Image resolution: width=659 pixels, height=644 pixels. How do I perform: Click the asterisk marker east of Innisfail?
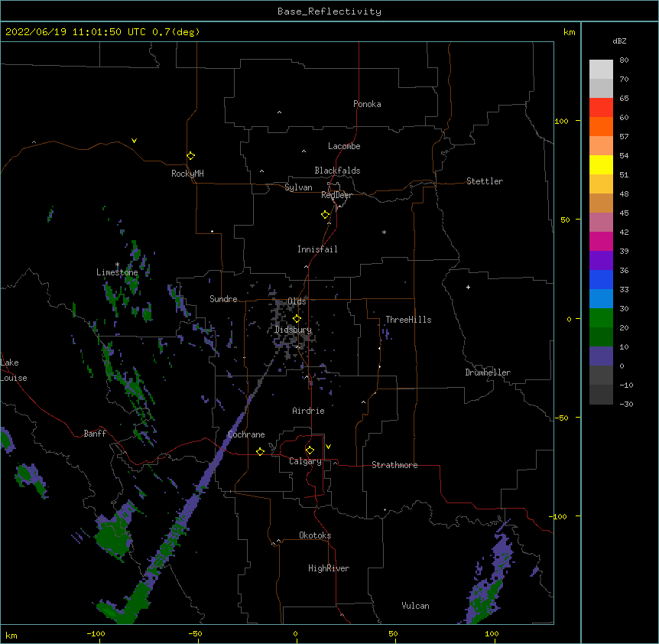point(384,232)
